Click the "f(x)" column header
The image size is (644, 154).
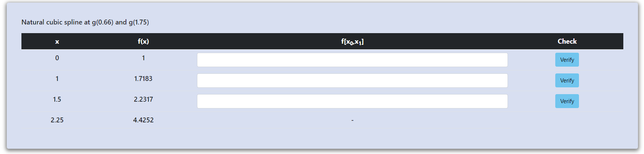click(143, 41)
